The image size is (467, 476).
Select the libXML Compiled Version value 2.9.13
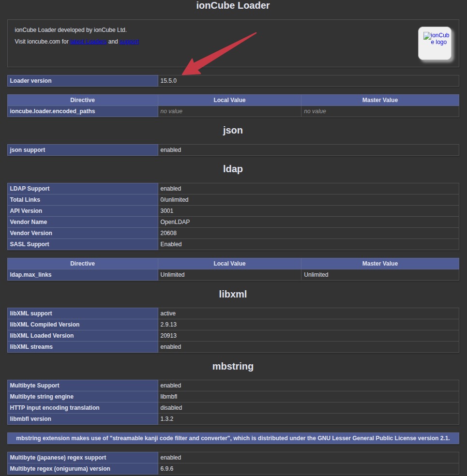tap(168, 325)
